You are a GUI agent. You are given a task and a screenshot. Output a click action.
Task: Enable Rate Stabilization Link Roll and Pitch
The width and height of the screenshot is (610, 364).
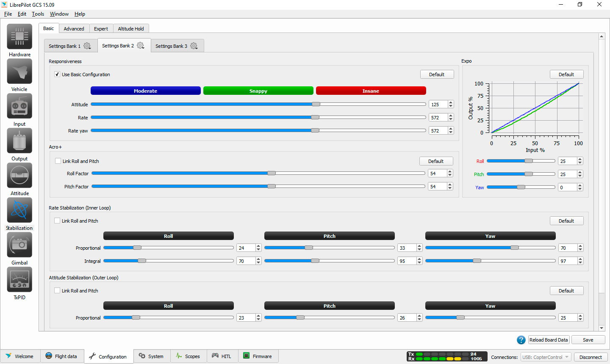[x=57, y=221]
